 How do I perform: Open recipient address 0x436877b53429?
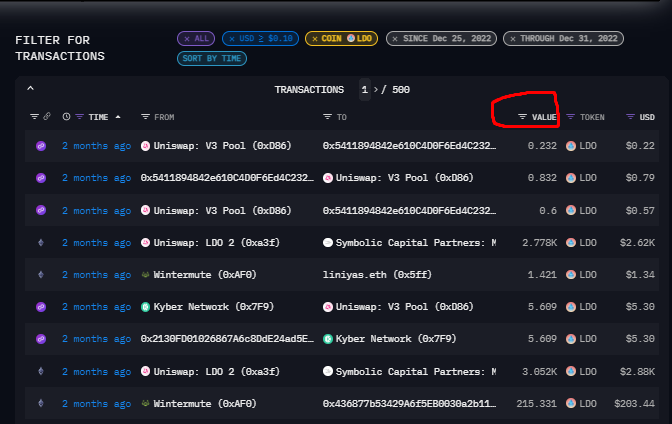coord(409,404)
